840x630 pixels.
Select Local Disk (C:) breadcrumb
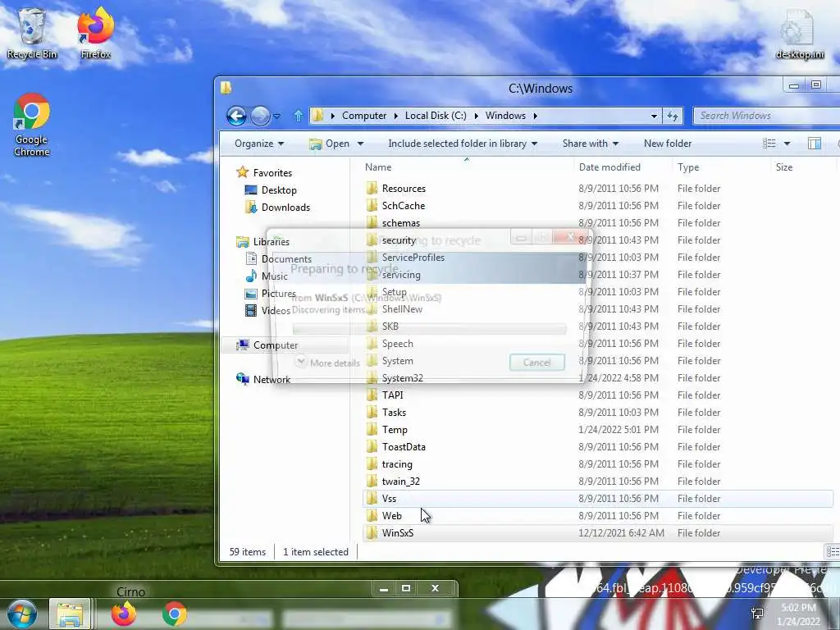point(436,116)
